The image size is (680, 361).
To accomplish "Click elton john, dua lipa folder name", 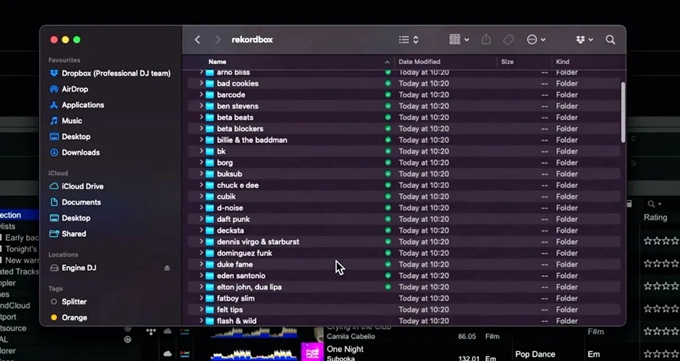I will click(x=249, y=287).
